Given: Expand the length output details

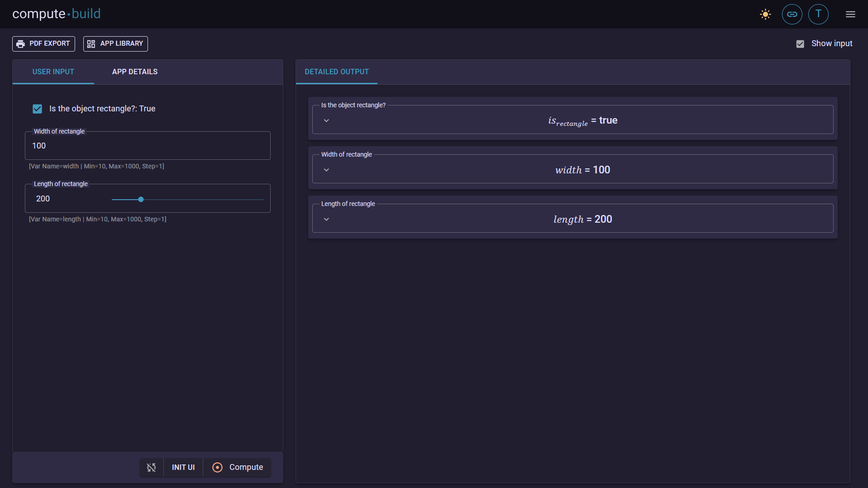Looking at the screenshot, I should [326, 220].
